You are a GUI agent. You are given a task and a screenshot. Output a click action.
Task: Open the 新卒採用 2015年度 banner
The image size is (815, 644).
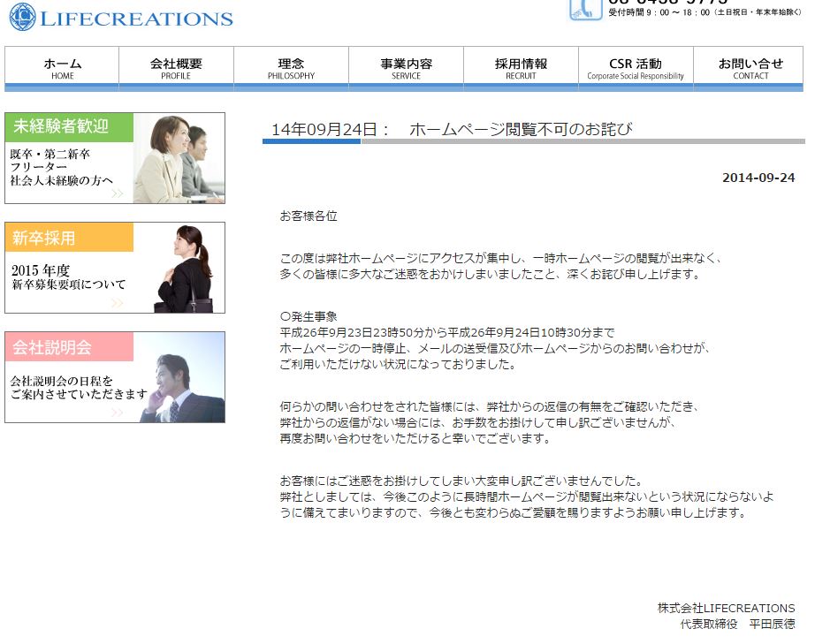pyautogui.click(x=115, y=268)
